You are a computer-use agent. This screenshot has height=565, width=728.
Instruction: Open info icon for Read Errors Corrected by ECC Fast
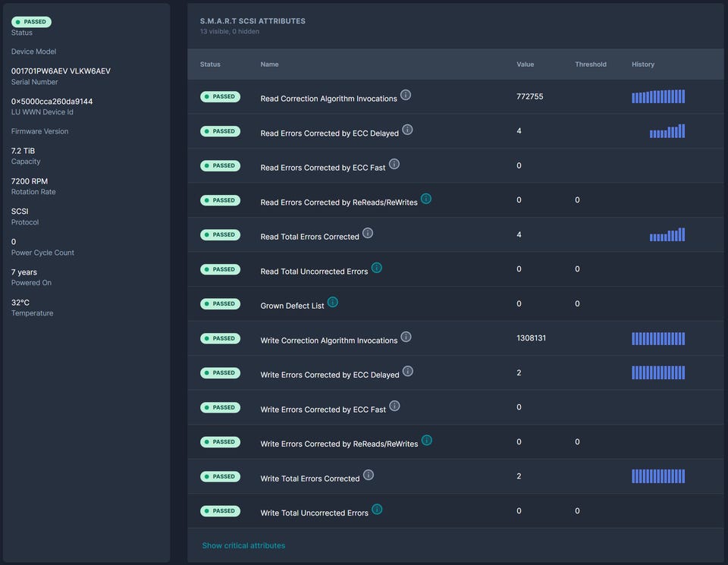[x=394, y=164]
